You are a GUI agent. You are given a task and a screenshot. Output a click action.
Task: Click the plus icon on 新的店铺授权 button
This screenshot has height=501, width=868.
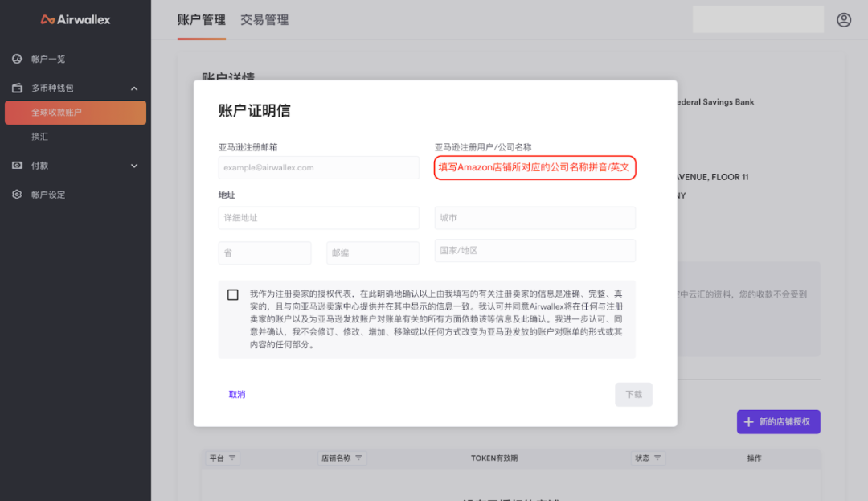pos(748,421)
